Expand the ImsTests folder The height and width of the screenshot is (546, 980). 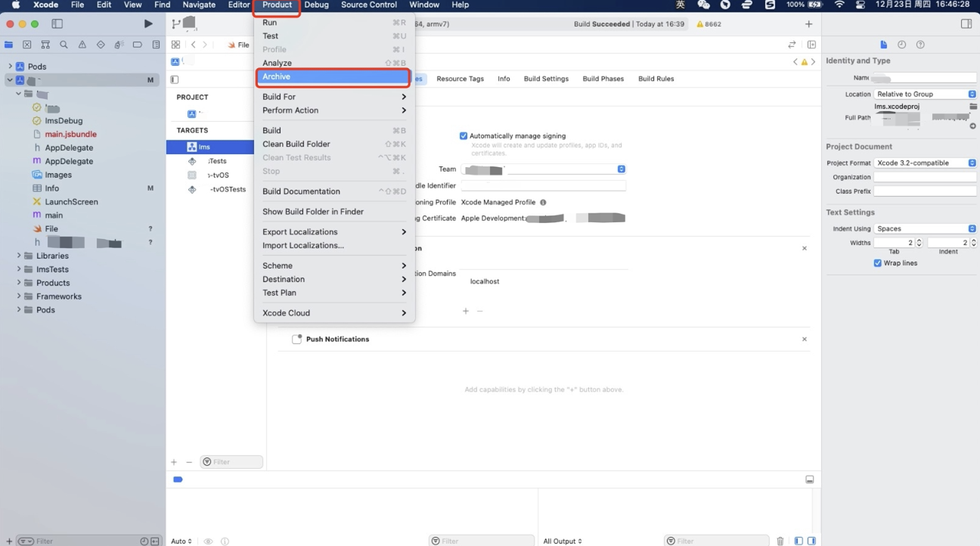point(19,269)
